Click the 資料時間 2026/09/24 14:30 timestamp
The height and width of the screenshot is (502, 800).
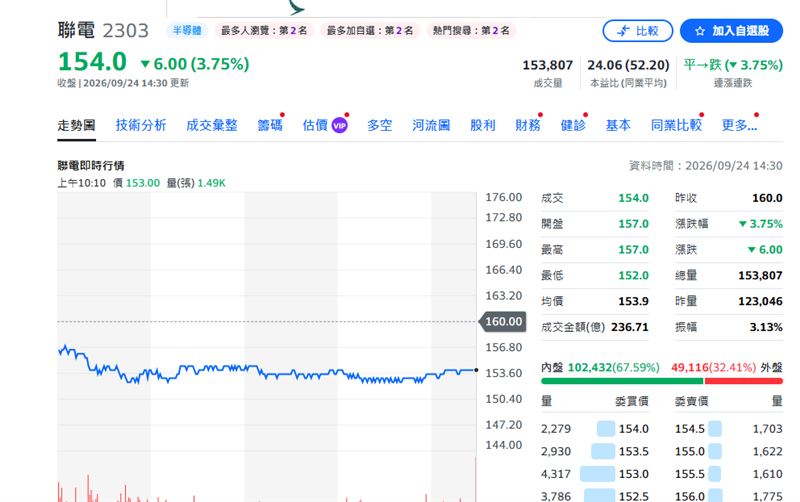click(x=706, y=166)
